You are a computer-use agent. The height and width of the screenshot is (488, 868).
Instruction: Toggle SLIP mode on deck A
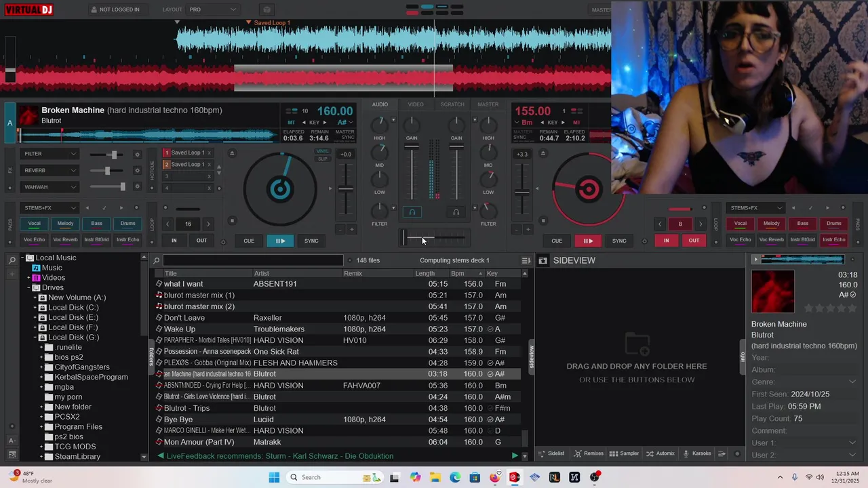(323, 159)
